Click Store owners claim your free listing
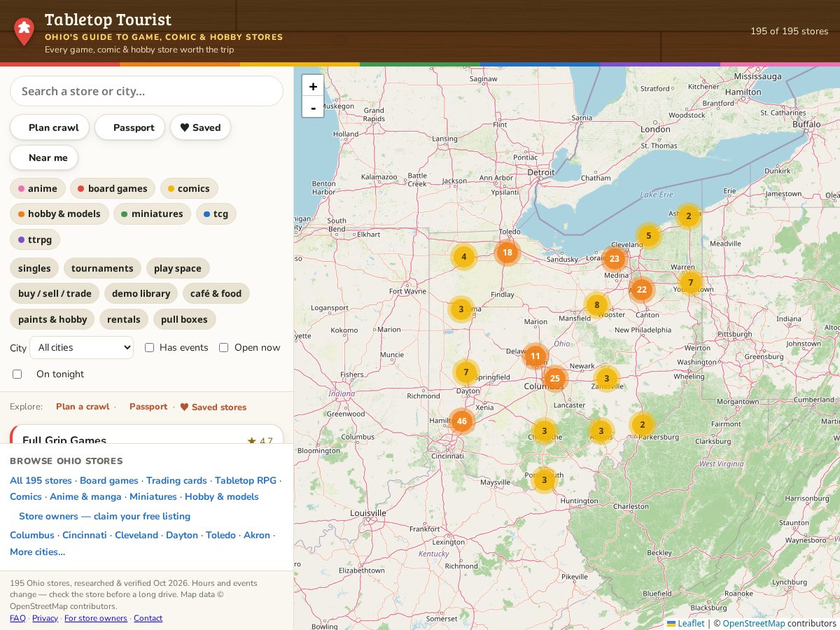The height and width of the screenshot is (630, 840). [x=104, y=517]
